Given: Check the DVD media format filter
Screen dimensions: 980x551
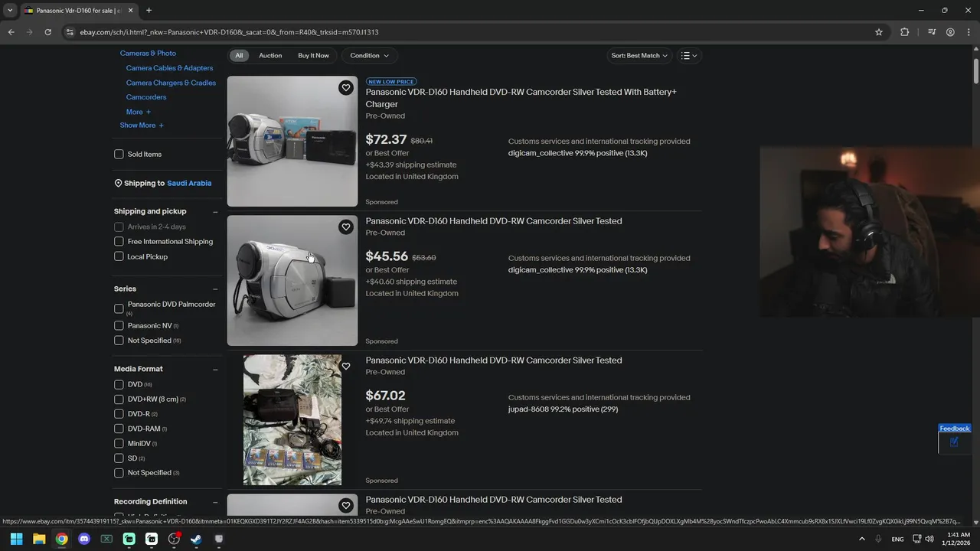Looking at the screenshot, I should (119, 384).
